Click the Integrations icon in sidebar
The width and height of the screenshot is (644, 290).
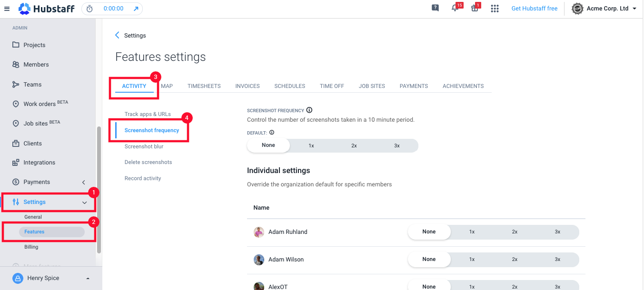pos(16,163)
